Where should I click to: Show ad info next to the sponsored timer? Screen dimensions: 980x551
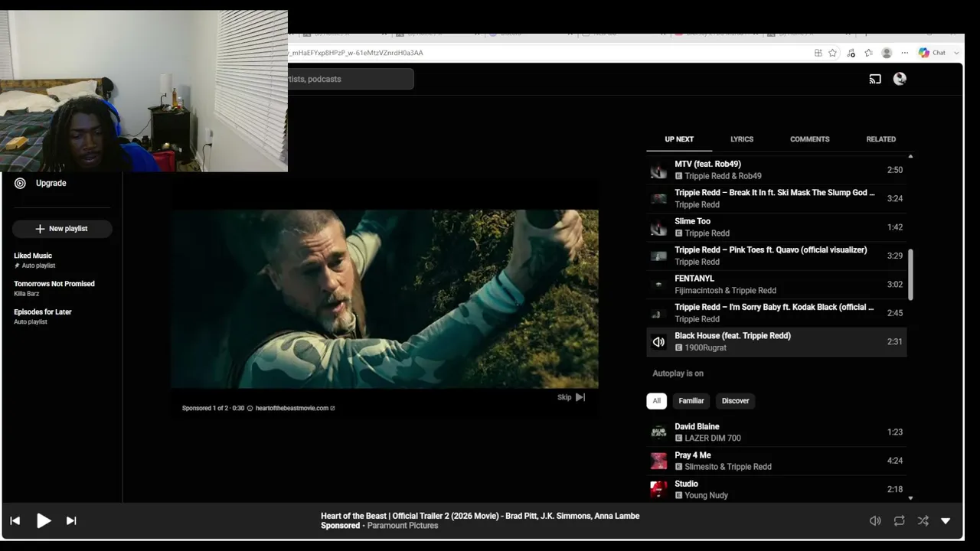(250, 408)
